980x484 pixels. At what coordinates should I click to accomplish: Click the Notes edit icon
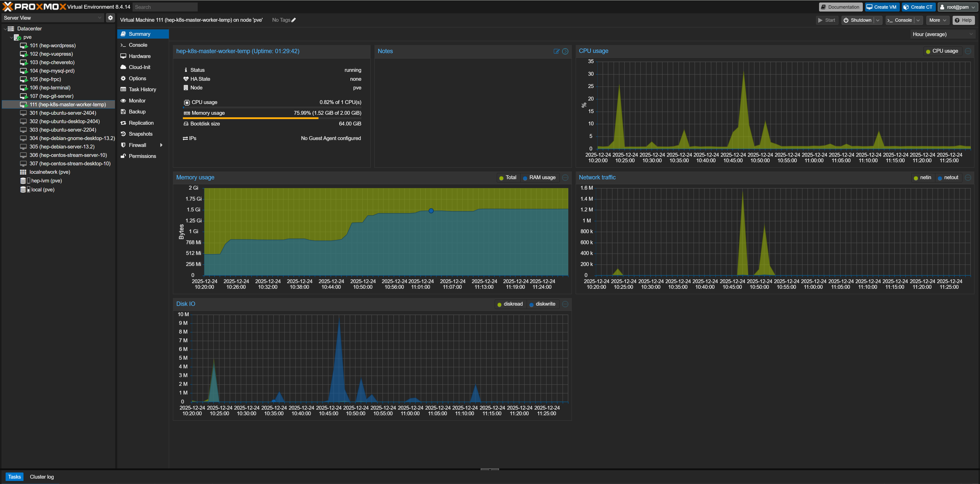556,51
